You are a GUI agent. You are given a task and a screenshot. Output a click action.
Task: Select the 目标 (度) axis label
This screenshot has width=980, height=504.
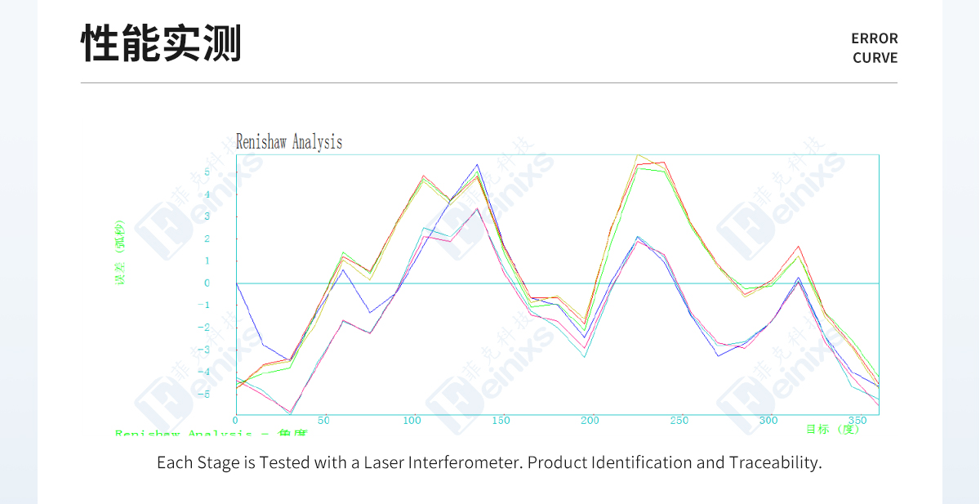tap(833, 429)
